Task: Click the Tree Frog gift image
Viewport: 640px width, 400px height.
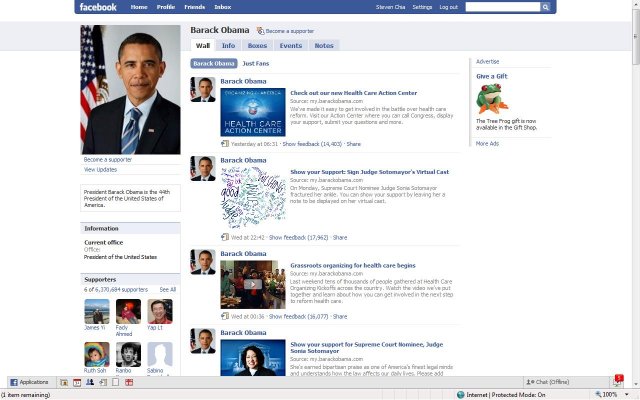Action: [492, 99]
